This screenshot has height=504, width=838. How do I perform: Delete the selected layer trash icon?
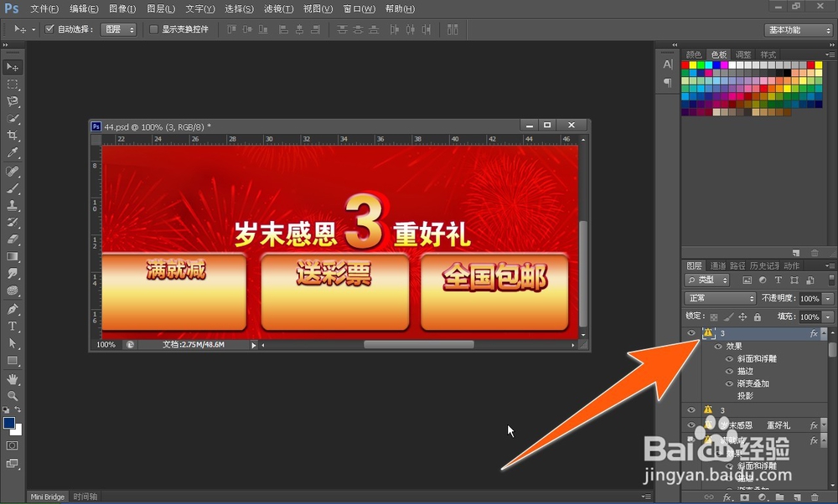point(815,497)
